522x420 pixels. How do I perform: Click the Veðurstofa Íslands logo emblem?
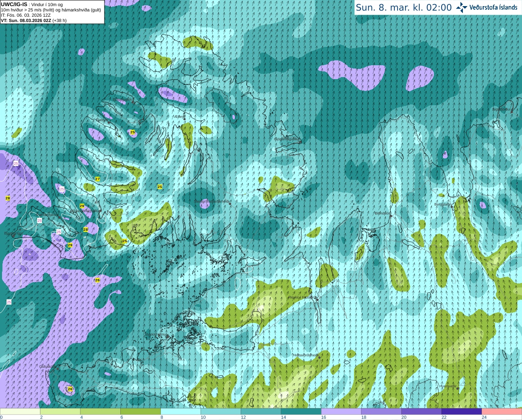click(x=462, y=7)
